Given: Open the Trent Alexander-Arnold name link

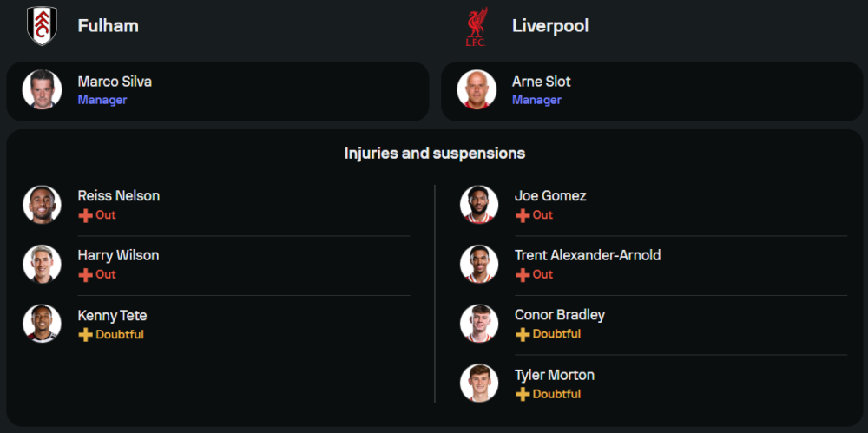Looking at the screenshot, I should (588, 255).
